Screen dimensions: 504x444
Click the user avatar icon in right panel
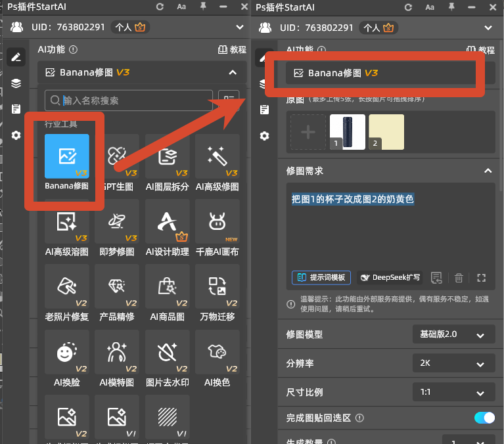point(265,28)
